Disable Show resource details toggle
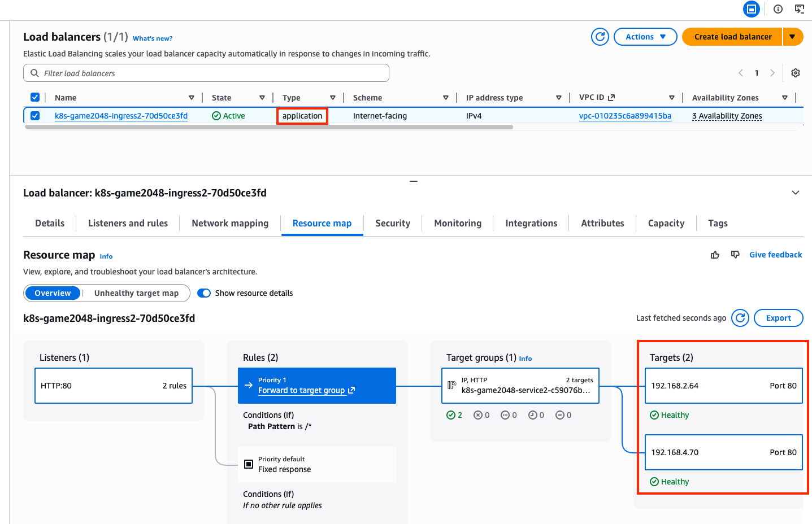Viewport: 812px width, 524px height. click(204, 293)
